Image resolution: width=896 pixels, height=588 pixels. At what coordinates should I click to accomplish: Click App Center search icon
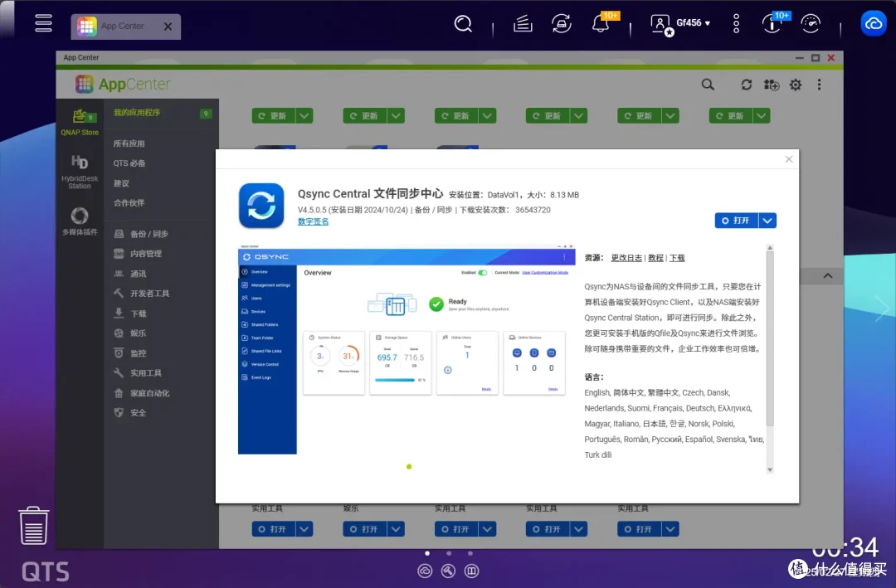click(708, 85)
